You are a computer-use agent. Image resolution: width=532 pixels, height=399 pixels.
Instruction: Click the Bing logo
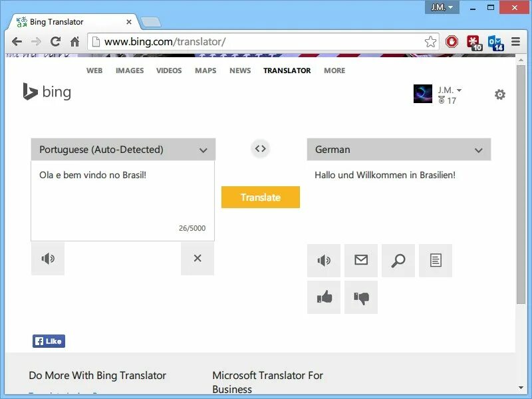pyautogui.click(x=47, y=92)
